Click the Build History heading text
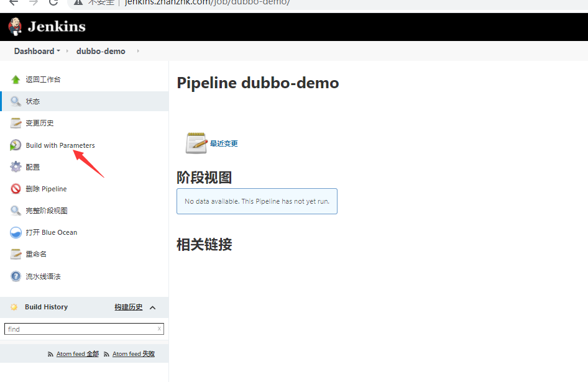The image size is (588, 382). (x=46, y=307)
